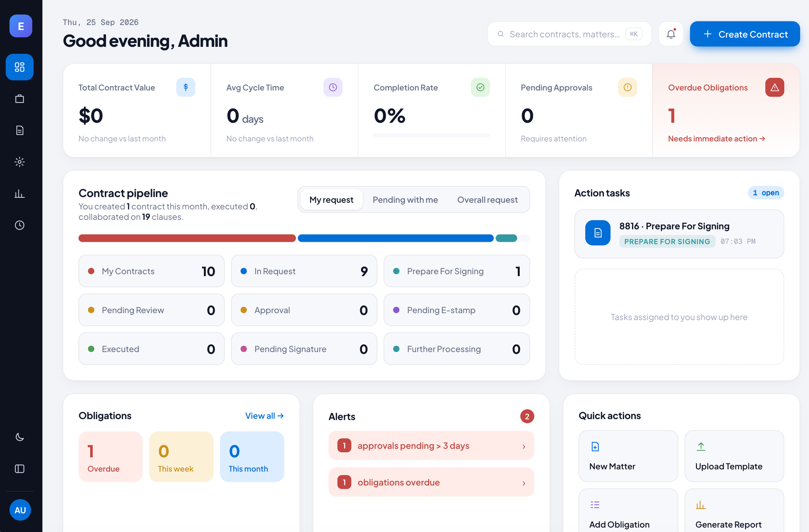Open the Approval pipeline card
This screenshot has width=809, height=532.
tap(304, 310)
